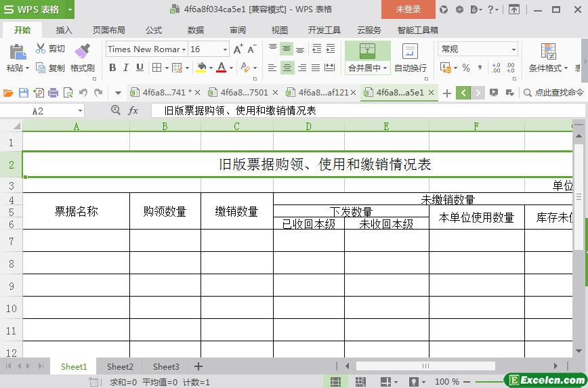This screenshot has width=588, height=388.
Task: Click the decrease indent icon
Action: pos(317,48)
